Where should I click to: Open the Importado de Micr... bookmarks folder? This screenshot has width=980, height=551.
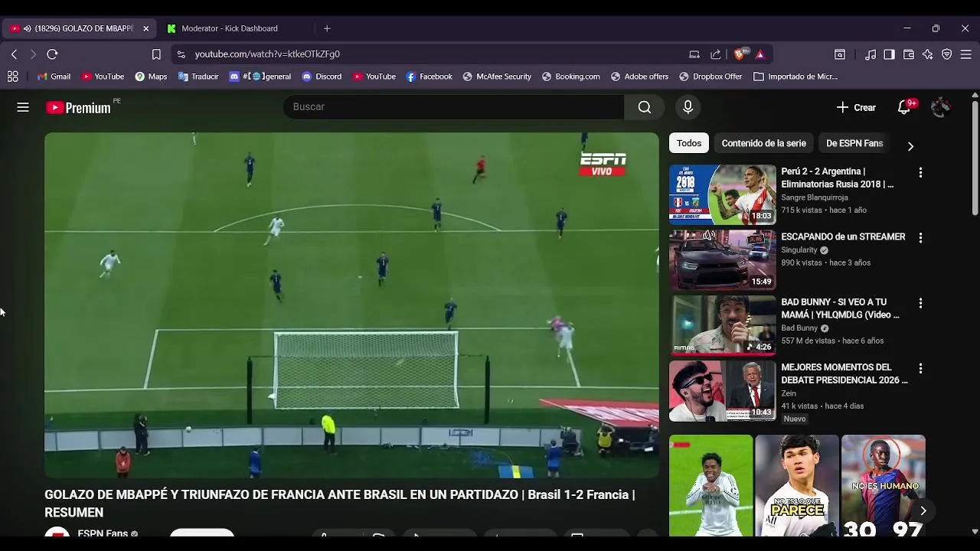click(x=795, y=77)
